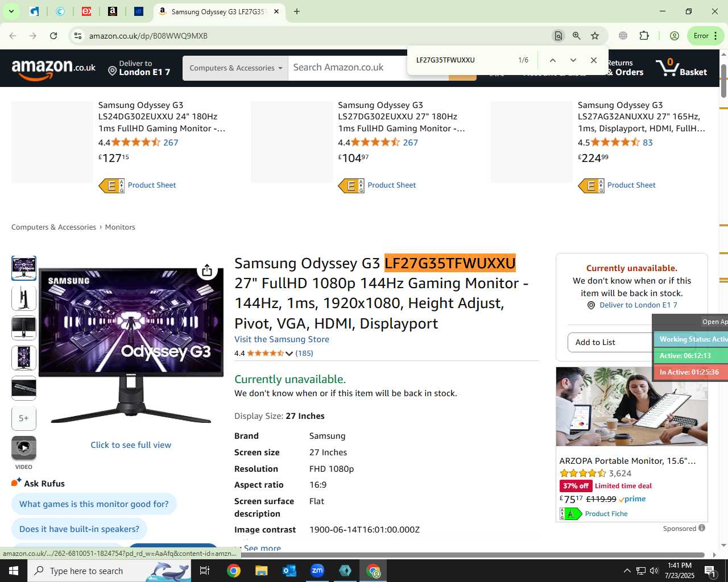Open the volume control in system tray
Image resolution: width=728 pixels, height=582 pixels.
[x=654, y=571]
